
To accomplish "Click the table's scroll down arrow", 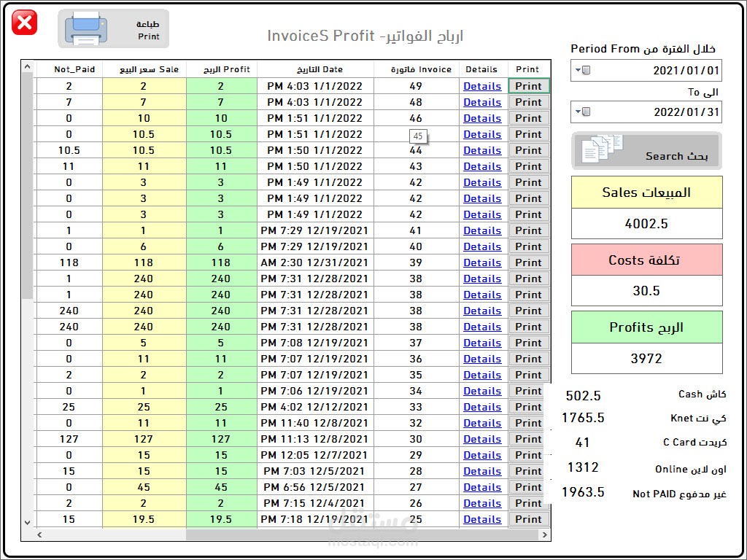I will pyautogui.click(x=28, y=522).
